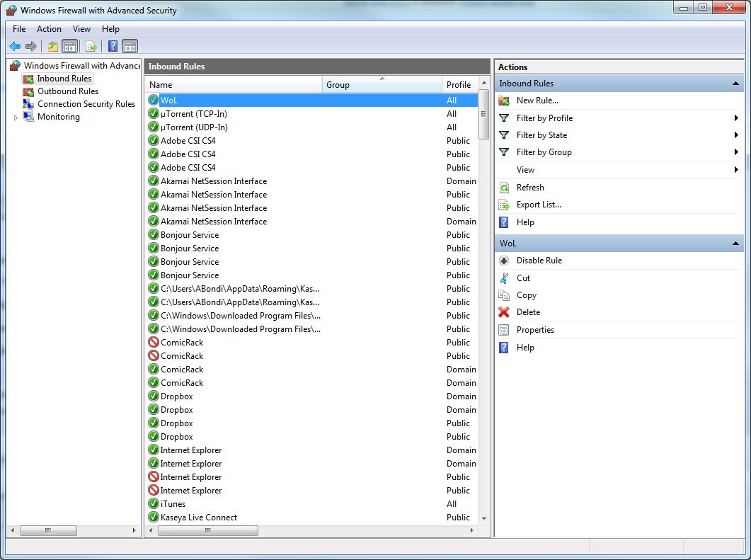Toggle the Show/Hide Console Tree icon
751x560 pixels.
coord(70,47)
